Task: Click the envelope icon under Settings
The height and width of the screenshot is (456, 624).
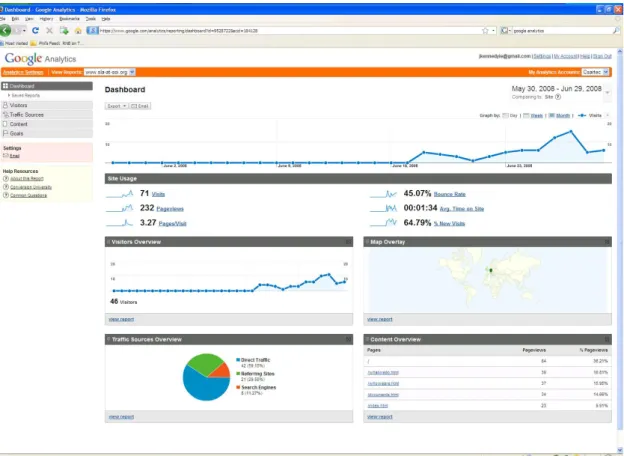Action: [6, 156]
